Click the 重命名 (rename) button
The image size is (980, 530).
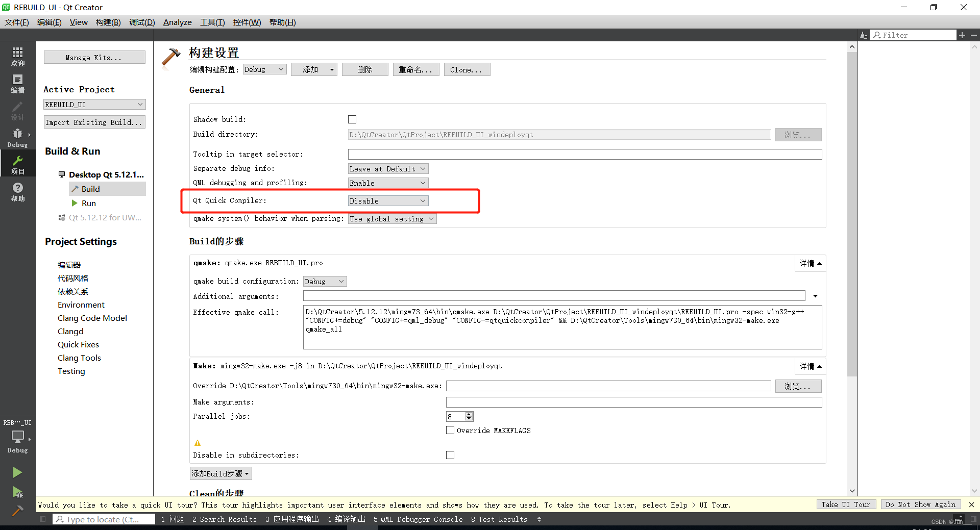tap(416, 69)
